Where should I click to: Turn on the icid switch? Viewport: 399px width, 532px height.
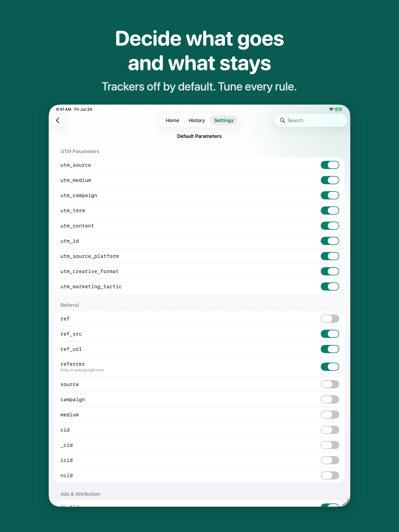pos(330,460)
